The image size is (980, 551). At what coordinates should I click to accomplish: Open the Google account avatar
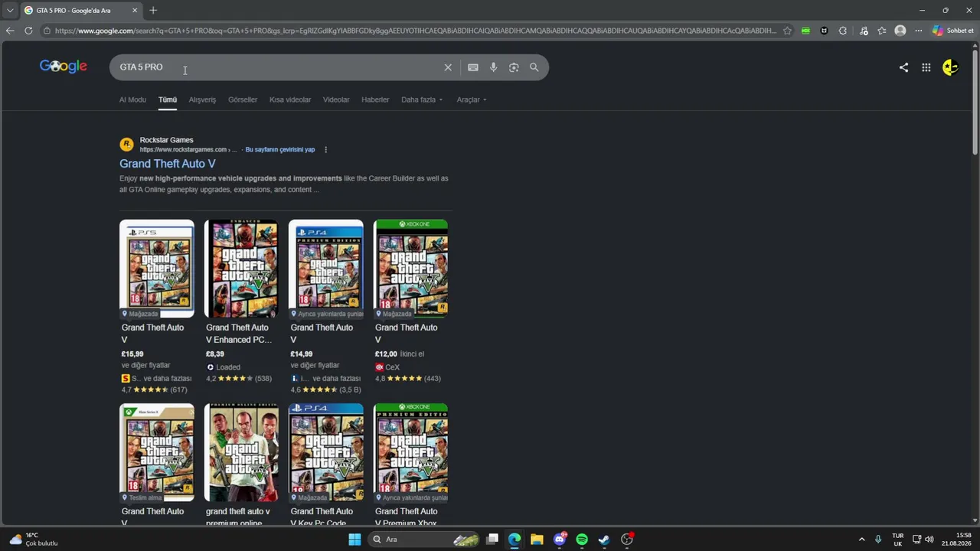950,67
